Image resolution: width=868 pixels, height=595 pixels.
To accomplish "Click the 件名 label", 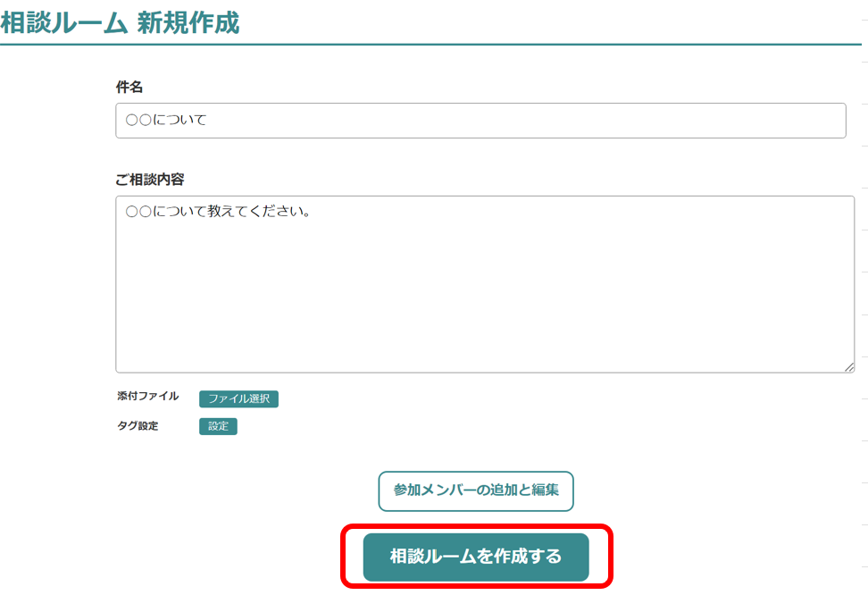I will coord(129,87).
